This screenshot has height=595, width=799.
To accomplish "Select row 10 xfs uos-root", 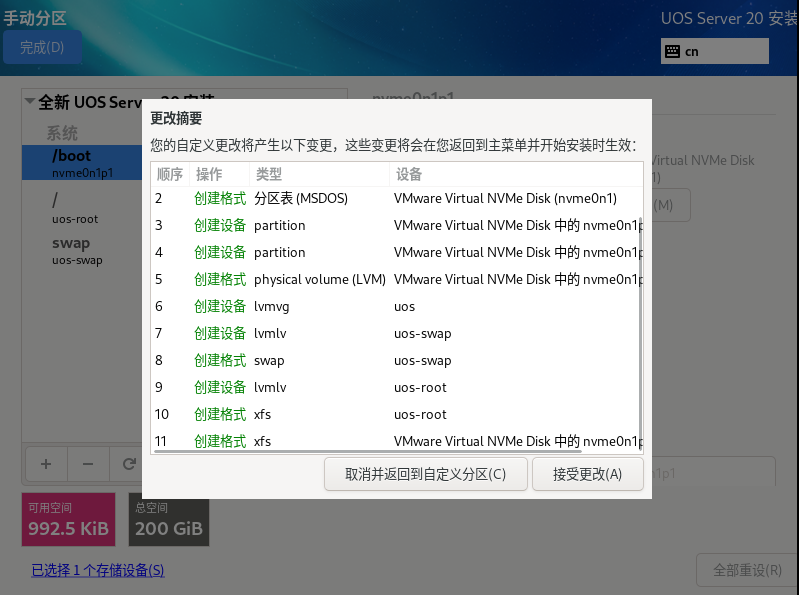I will (x=395, y=414).
